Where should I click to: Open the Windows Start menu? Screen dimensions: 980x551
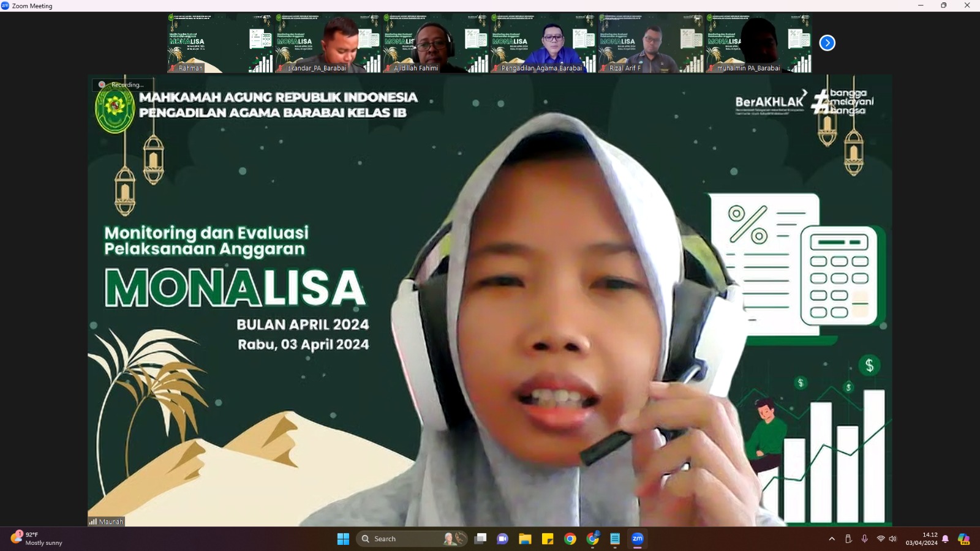(x=343, y=539)
